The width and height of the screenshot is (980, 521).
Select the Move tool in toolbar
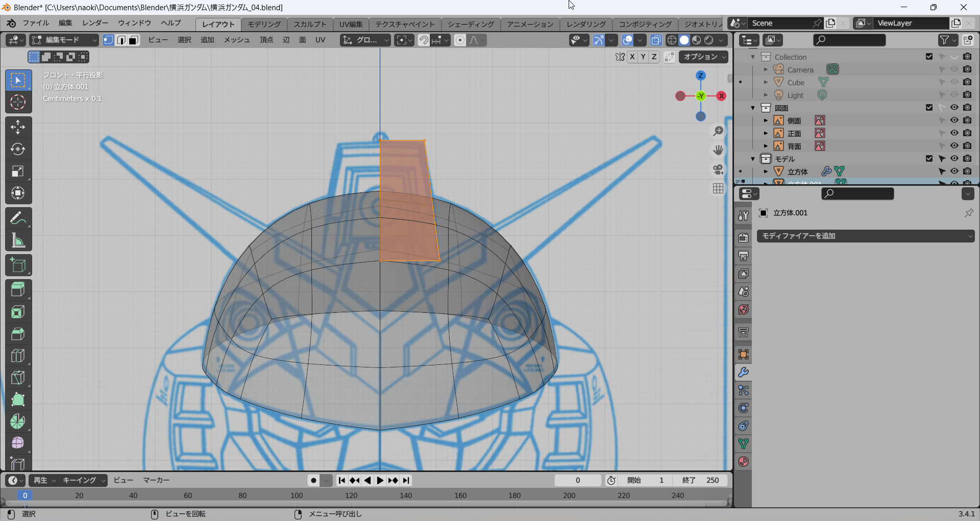click(18, 127)
